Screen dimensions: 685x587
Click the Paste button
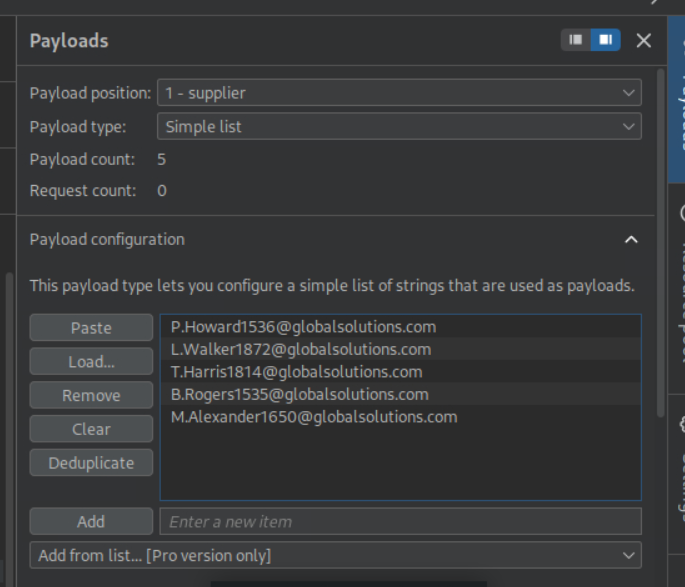click(x=91, y=328)
